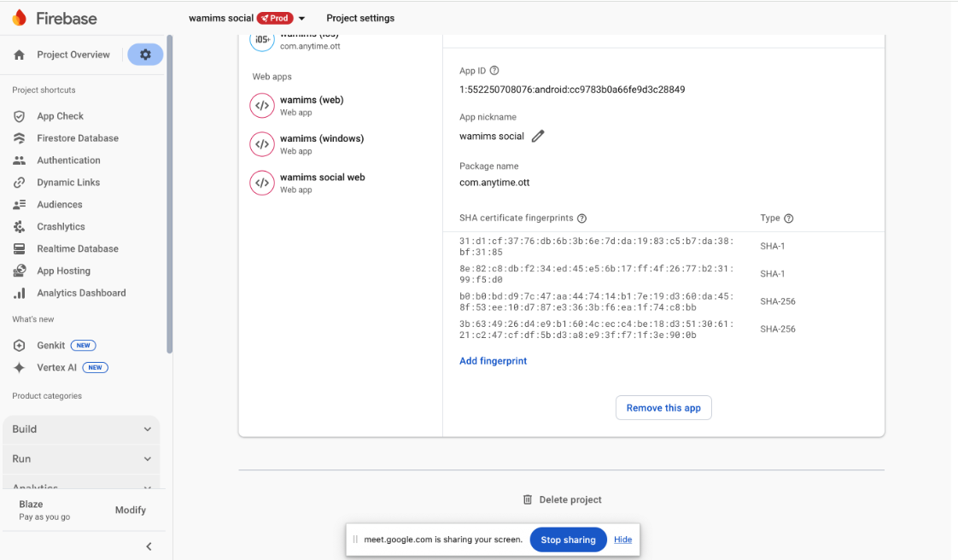Click the Audiences icon
This screenshot has height=560, width=958.
coord(19,204)
